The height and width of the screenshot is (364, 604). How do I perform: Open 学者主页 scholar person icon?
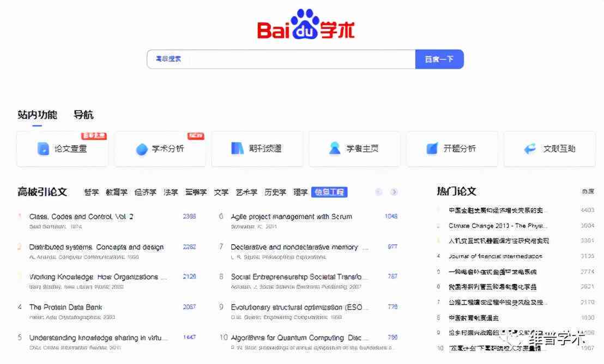tap(334, 148)
